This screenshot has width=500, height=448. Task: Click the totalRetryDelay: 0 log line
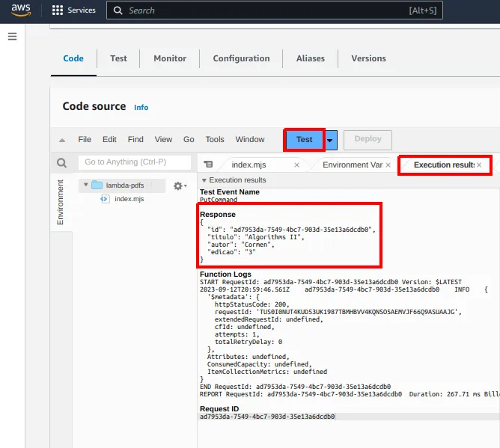coord(249,342)
